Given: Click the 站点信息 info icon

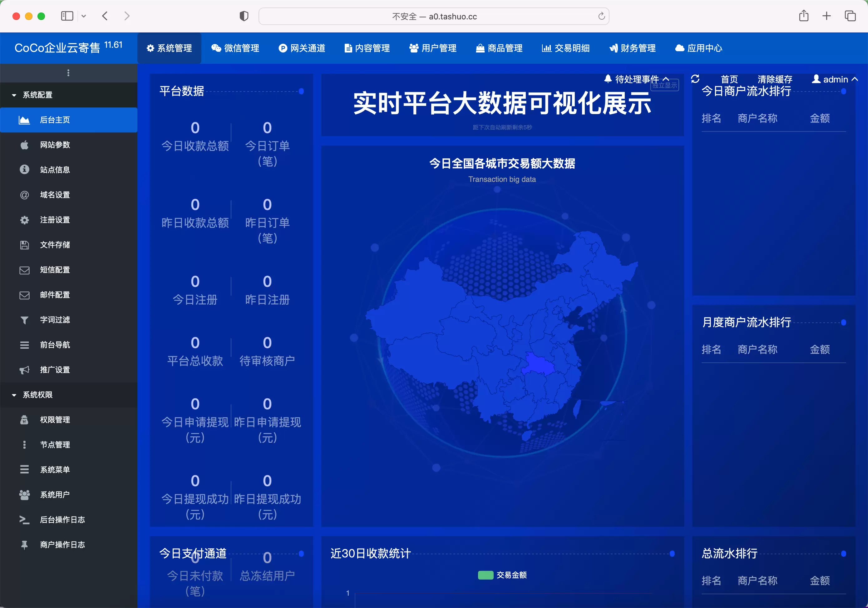Looking at the screenshot, I should 24,170.
